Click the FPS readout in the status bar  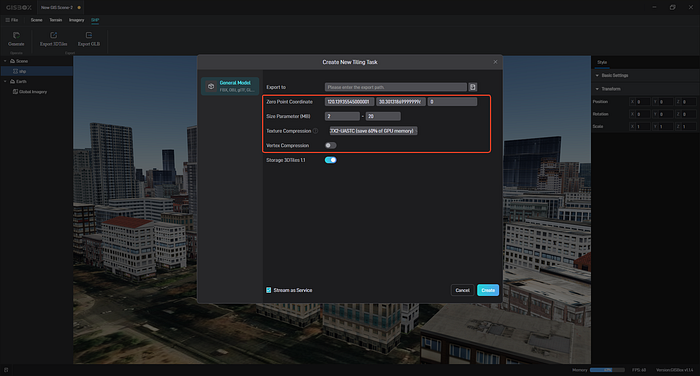(x=639, y=370)
